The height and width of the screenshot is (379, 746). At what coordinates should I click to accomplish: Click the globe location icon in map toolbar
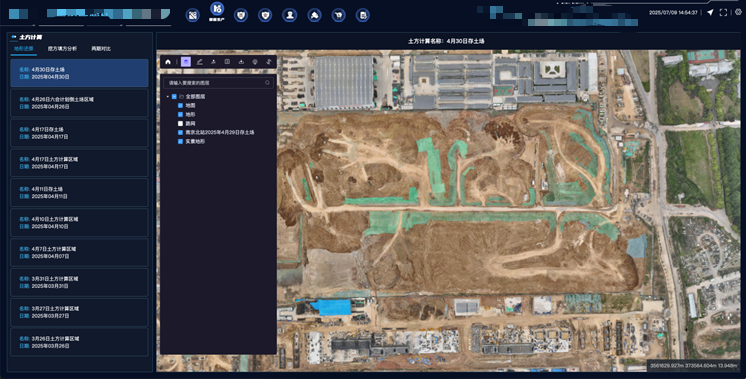pyautogui.click(x=255, y=62)
